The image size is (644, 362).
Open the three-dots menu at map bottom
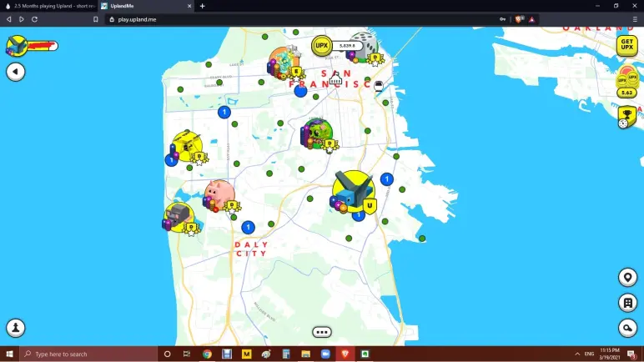click(322, 332)
